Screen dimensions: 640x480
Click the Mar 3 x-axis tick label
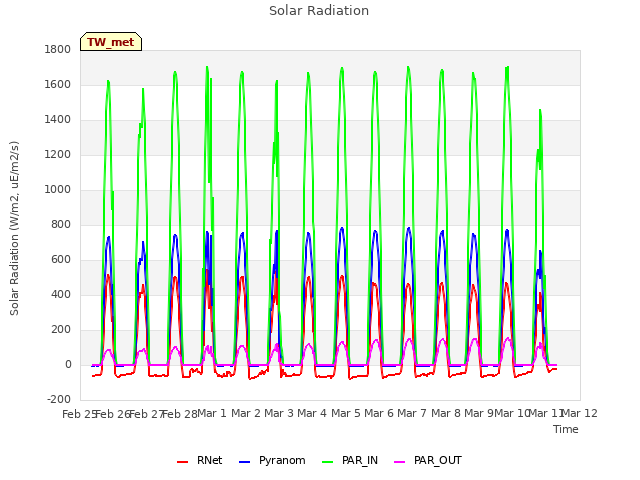tap(279, 413)
